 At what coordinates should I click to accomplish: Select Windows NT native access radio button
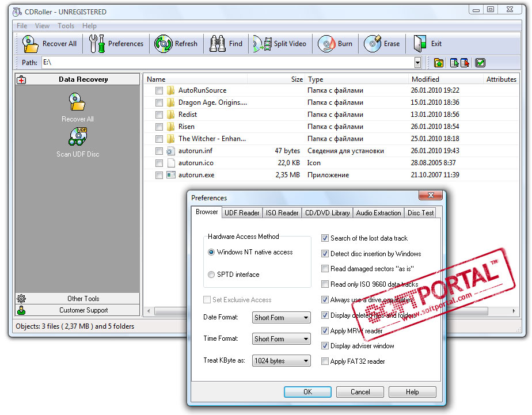[x=211, y=252]
